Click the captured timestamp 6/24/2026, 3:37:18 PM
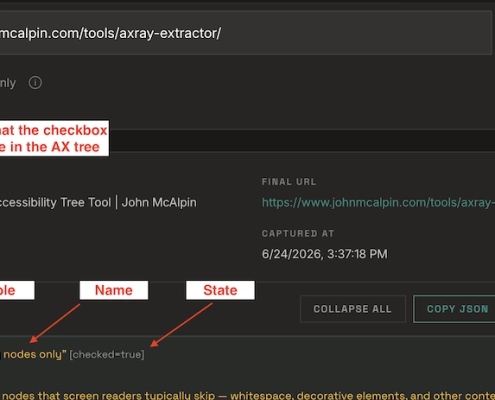 [325, 254]
